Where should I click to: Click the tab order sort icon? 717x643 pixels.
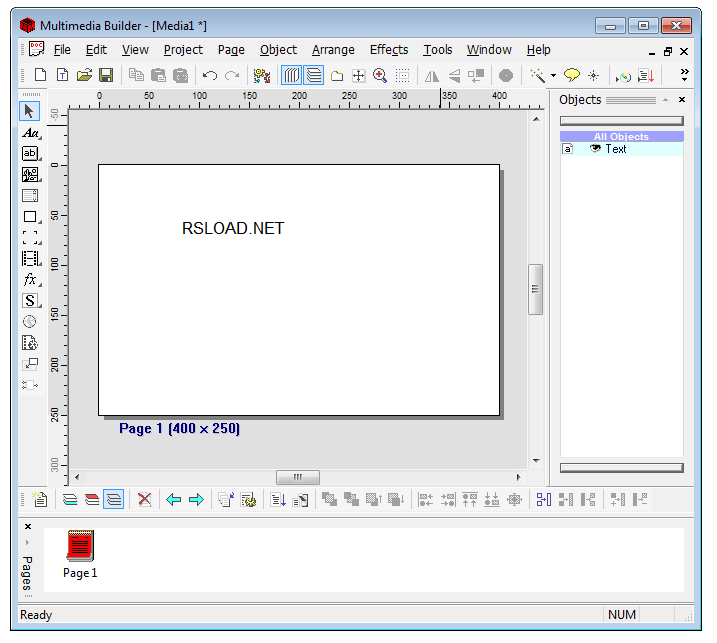pyautogui.click(x=278, y=500)
